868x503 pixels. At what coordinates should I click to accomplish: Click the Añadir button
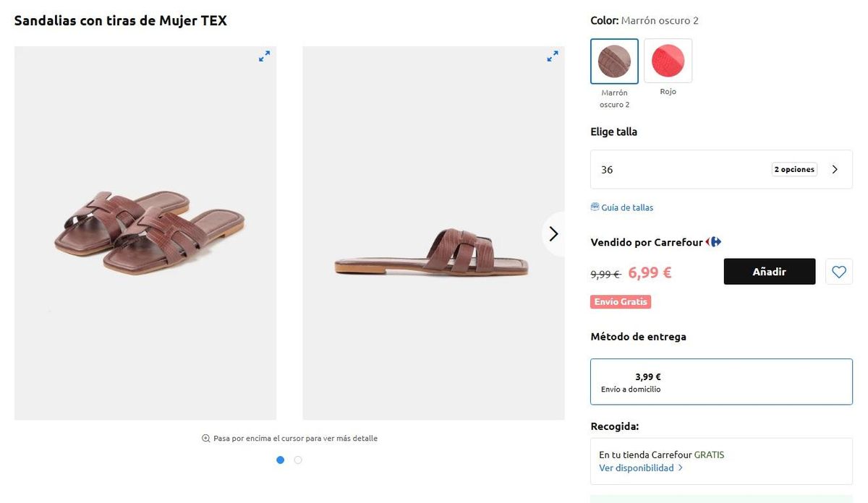click(770, 272)
